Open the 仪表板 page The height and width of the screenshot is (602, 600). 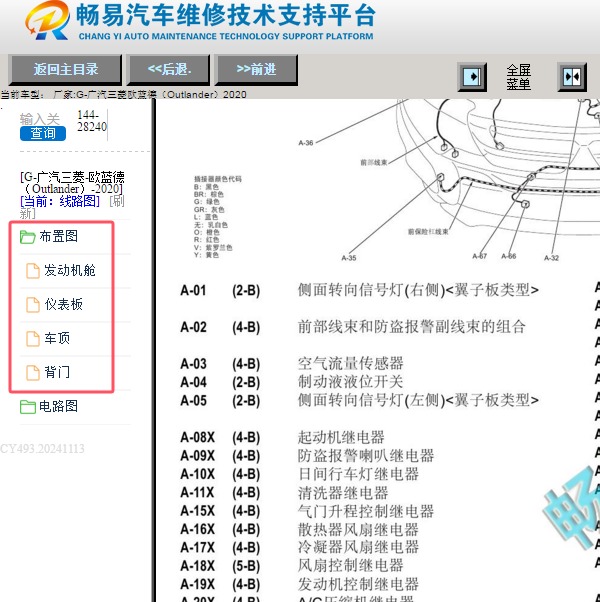(x=63, y=304)
